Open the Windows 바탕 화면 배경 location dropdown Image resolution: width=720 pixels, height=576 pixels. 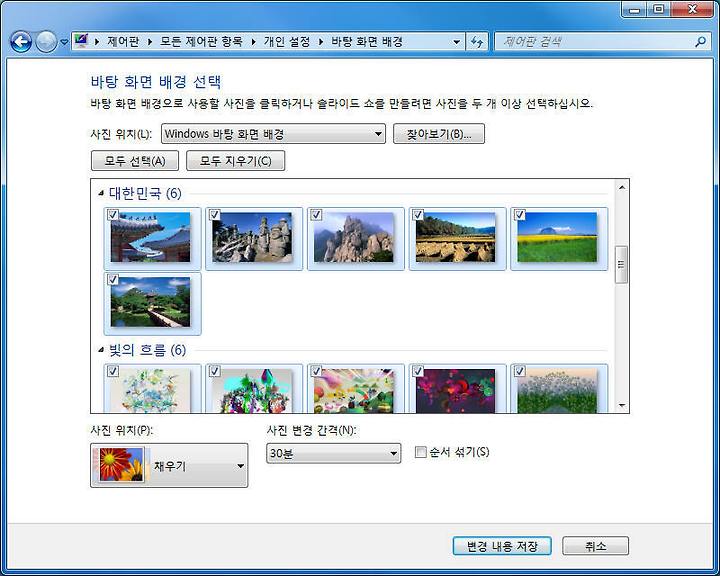click(x=273, y=134)
